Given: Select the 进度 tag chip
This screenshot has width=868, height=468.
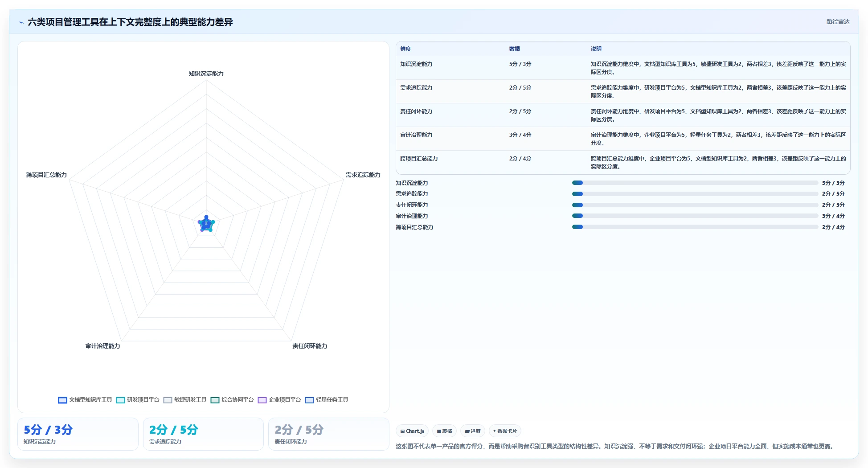Looking at the screenshot, I should tap(473, 431).
